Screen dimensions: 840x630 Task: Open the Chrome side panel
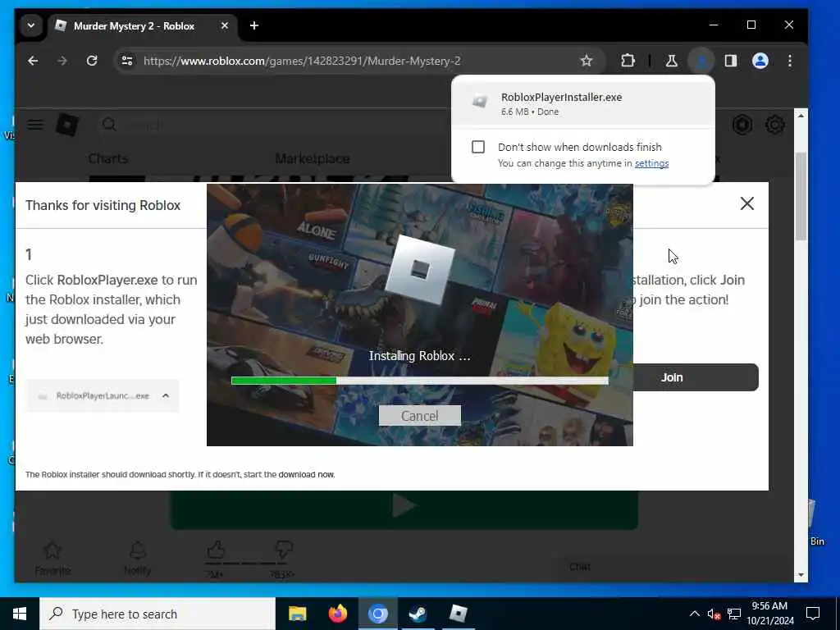tap(731, 61)
